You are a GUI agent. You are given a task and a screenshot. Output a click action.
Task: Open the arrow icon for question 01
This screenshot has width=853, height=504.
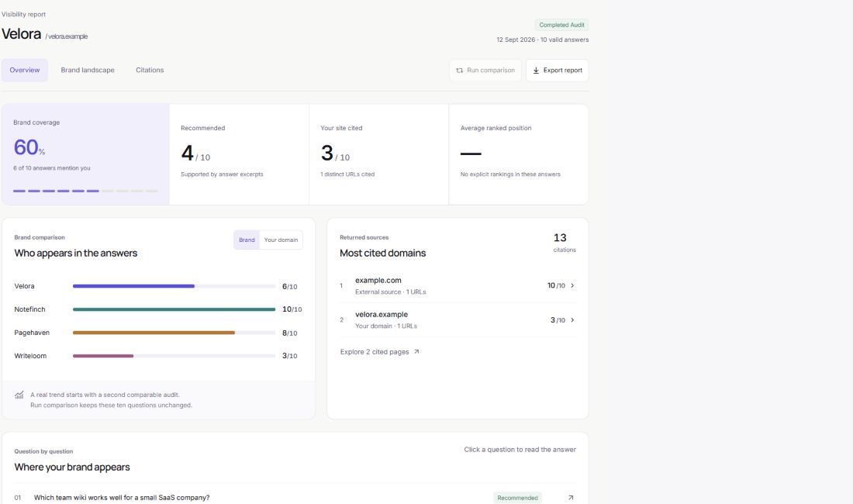(x=571, y=498)
